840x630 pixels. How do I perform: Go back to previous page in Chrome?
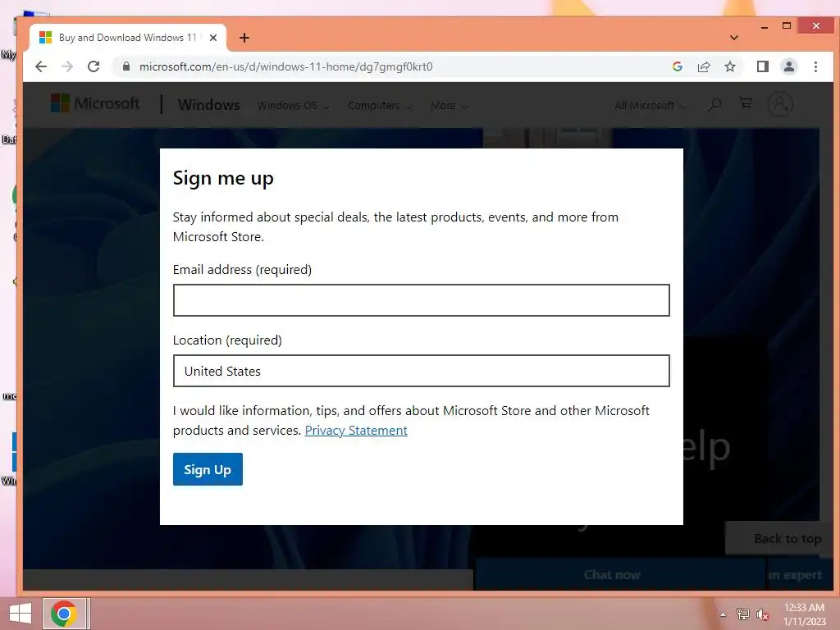(x=41, y=66)
